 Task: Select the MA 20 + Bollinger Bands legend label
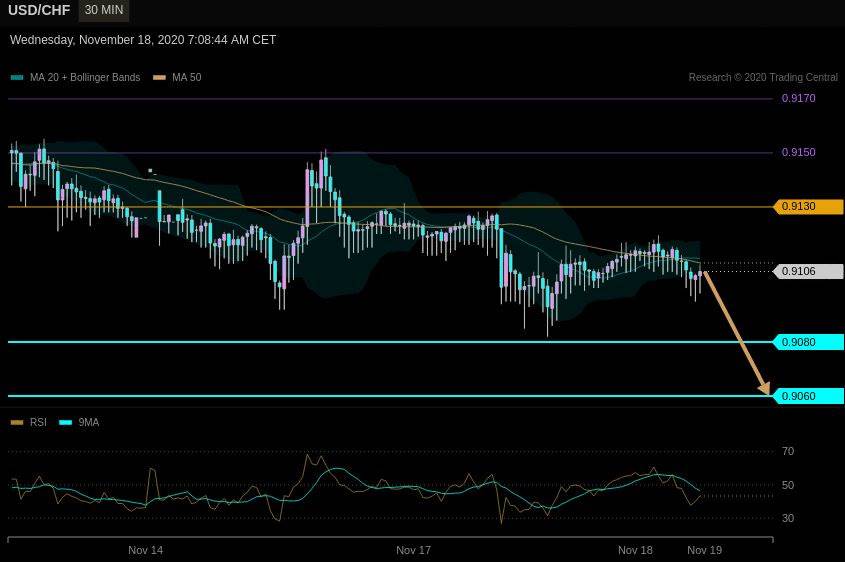click(x=85, y=78)
